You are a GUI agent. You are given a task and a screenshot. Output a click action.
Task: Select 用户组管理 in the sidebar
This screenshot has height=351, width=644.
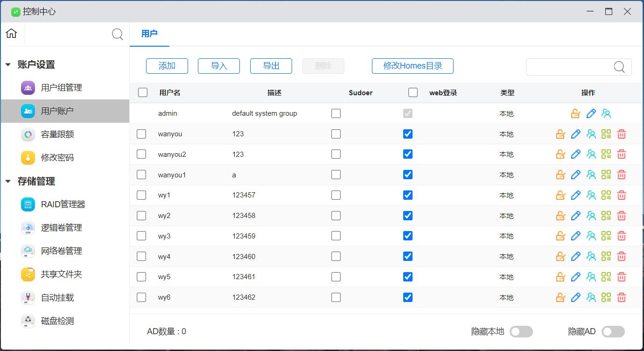pos(61,88)
